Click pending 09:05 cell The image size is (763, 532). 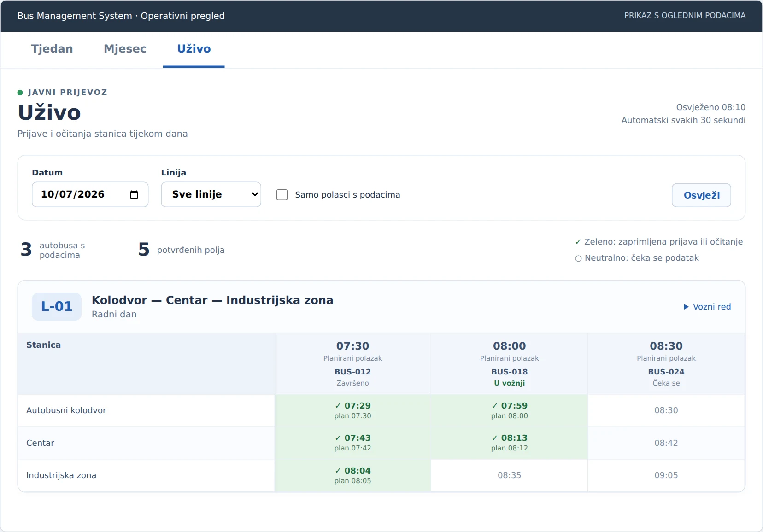coord(666,475)
